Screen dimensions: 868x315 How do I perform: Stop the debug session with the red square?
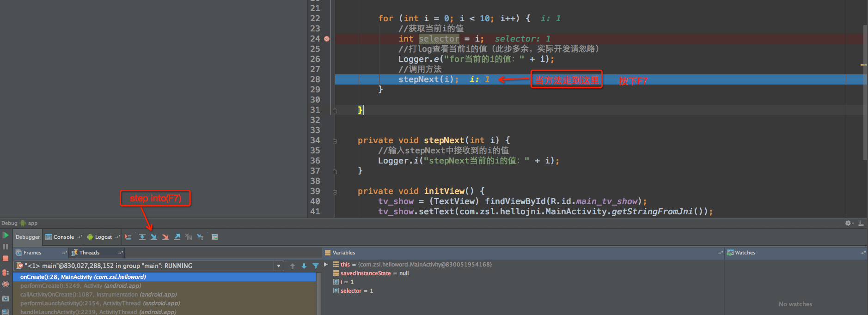pos(6,258)
